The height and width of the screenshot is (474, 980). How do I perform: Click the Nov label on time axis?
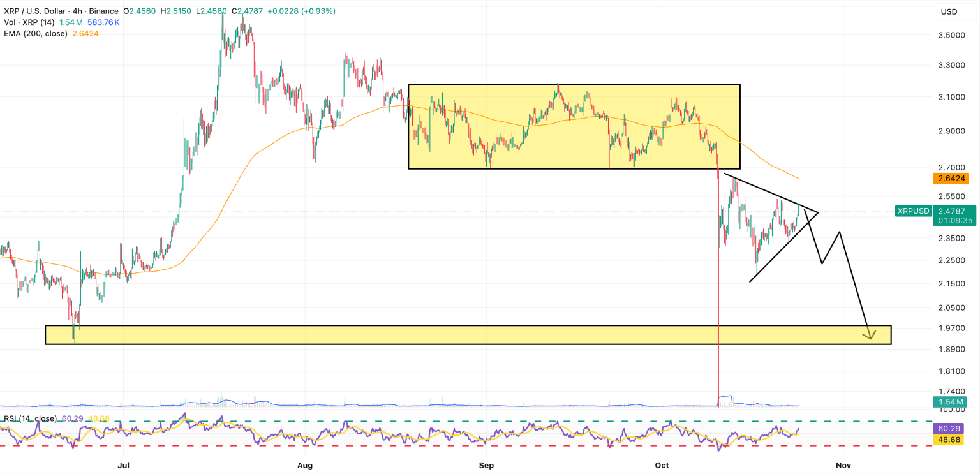click(x=843, y=466)
